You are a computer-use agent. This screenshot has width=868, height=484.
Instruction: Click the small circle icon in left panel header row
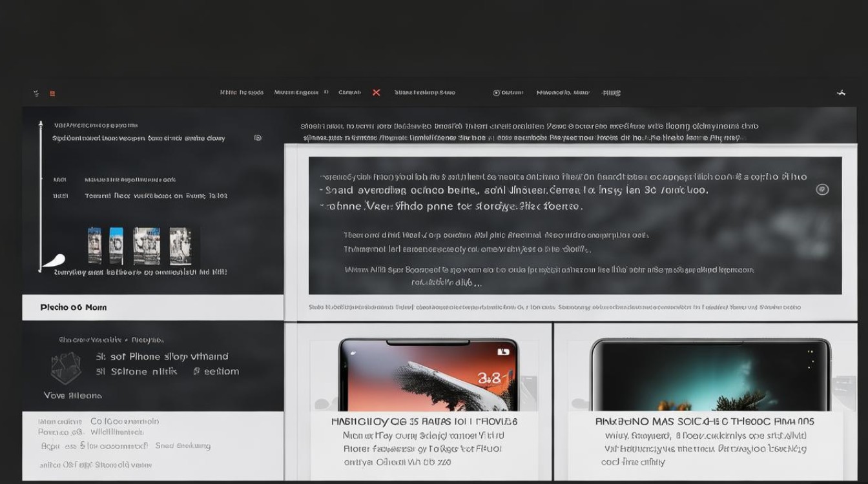pos(258,138)
